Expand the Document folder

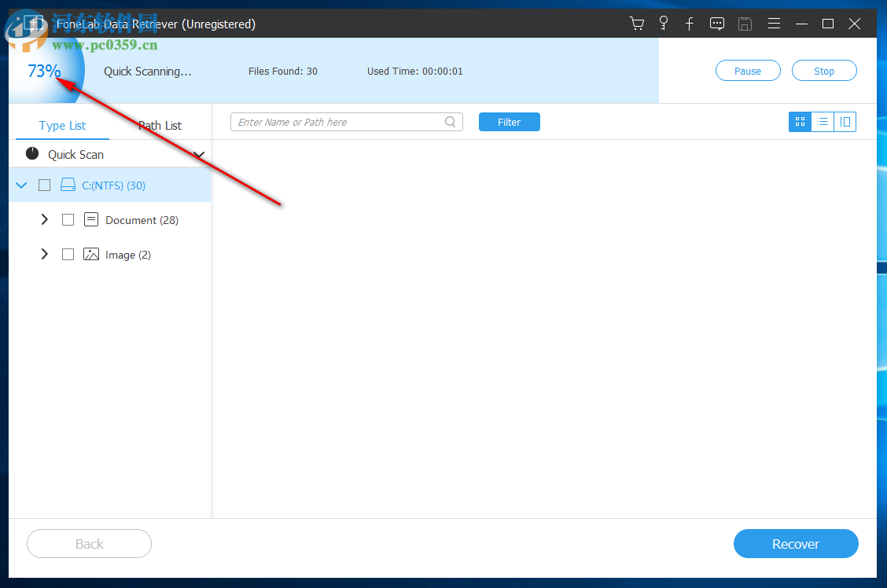(44, 219)
